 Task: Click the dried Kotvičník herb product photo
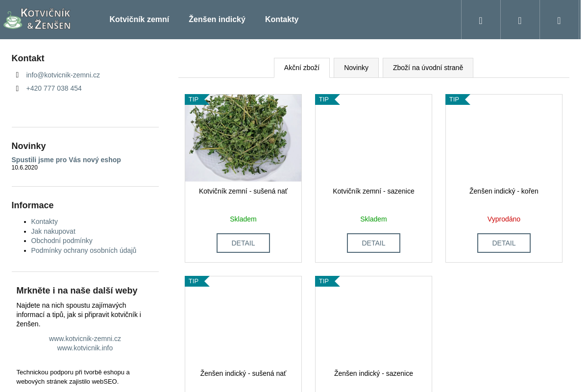click(x=243, y=138)
